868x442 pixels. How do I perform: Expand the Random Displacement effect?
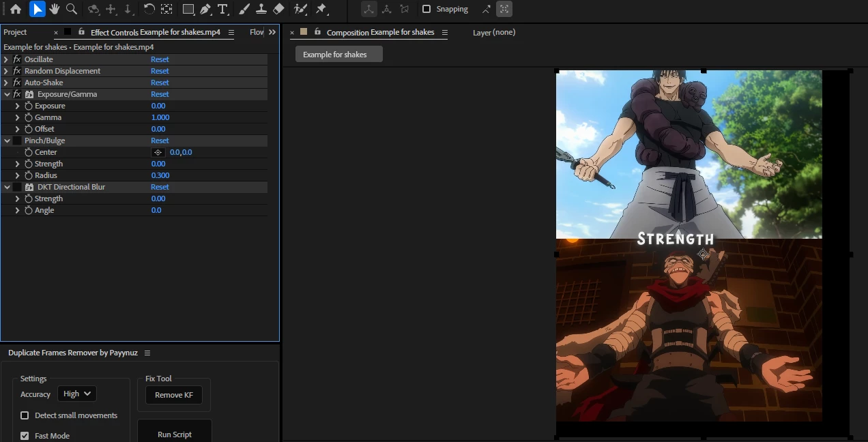pos(6,71)
